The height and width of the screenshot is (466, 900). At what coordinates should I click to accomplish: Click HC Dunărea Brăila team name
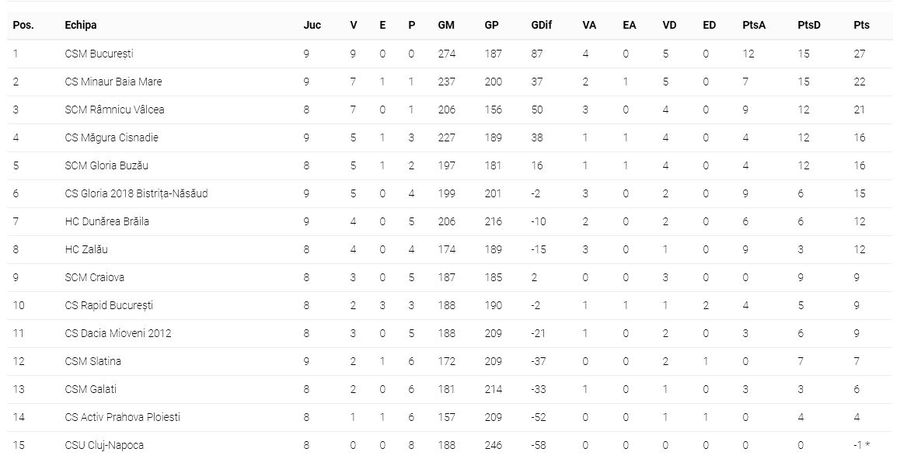(x=107, y=222)
